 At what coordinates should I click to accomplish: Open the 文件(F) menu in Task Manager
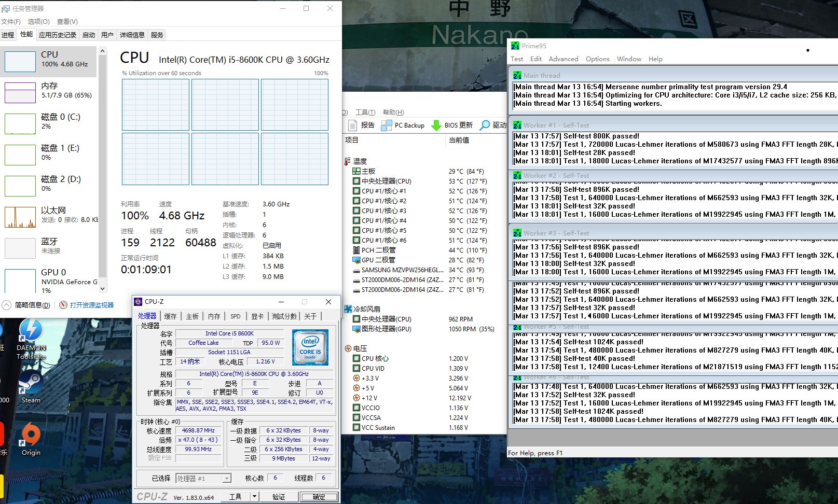(11, 21)
